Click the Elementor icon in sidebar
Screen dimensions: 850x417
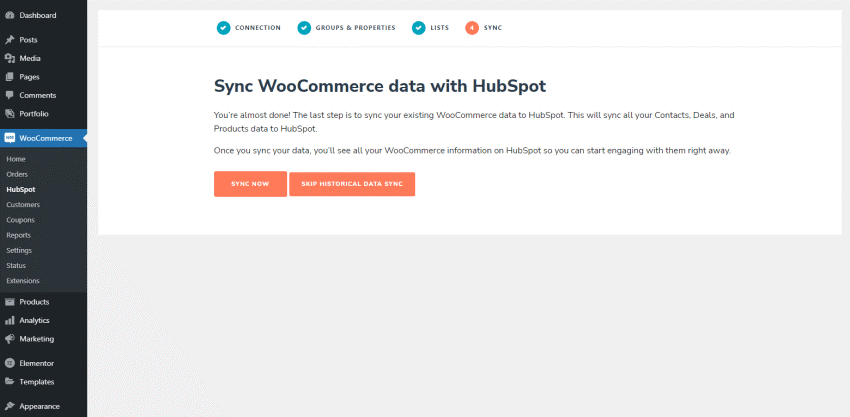pyautogui.click(x=9, y=363)
